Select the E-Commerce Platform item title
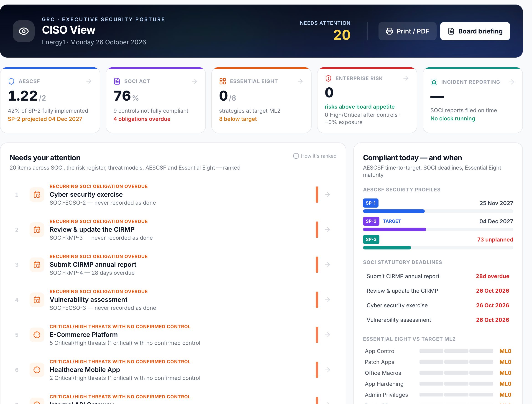This screenshot has height=404, width=532. click(x=84, y=335)
